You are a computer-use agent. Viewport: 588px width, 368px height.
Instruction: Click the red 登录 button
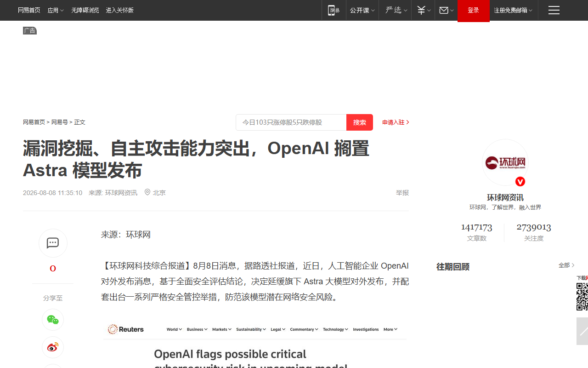474,11
